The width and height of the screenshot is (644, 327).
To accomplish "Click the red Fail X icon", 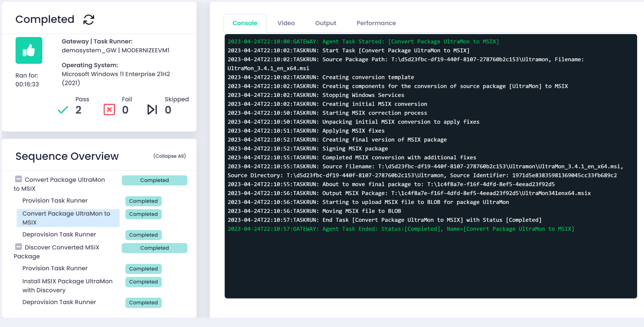I will 109,110.
